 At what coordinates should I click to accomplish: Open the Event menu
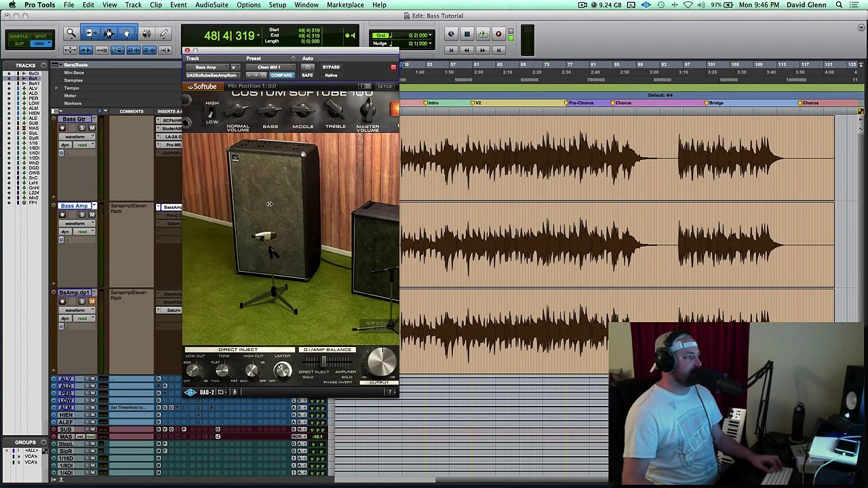click(x=178, y=5)
